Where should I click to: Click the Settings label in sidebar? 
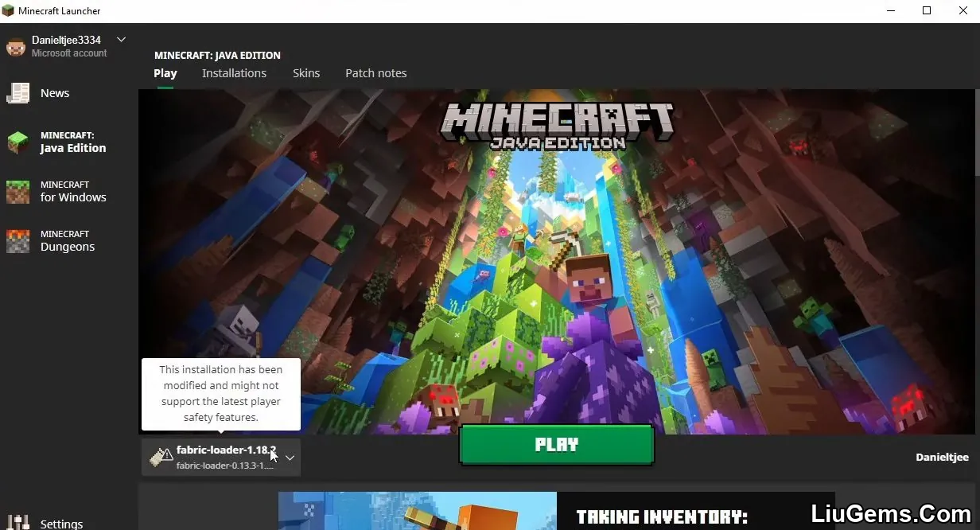(61, 524)
